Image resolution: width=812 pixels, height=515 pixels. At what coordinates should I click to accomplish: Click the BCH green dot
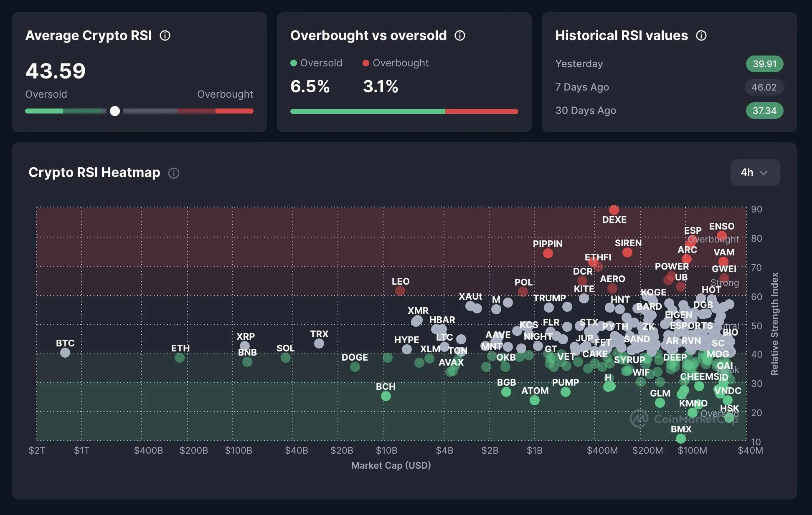point(386,396)
